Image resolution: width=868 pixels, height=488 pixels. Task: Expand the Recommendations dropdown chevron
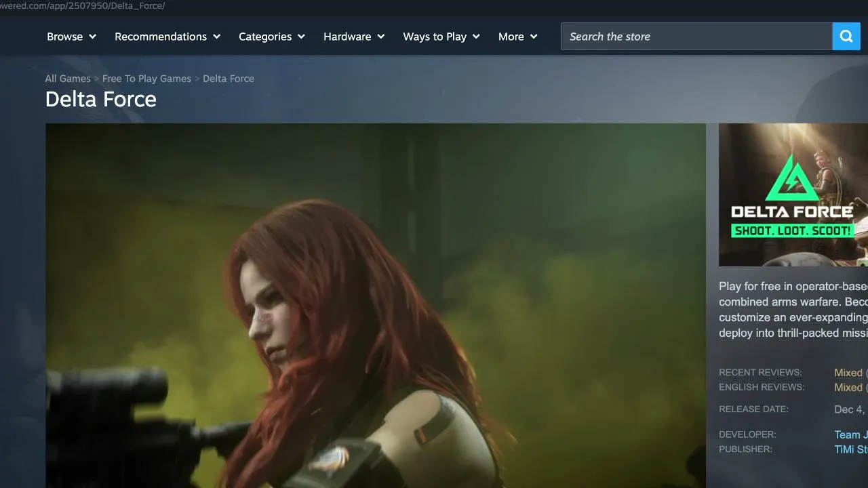pos(216,37)
